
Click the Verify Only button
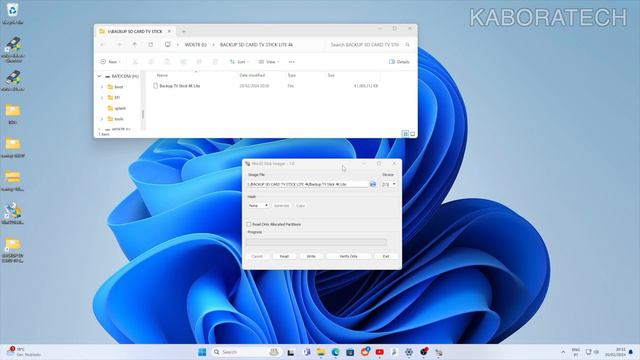coord(349,256)
